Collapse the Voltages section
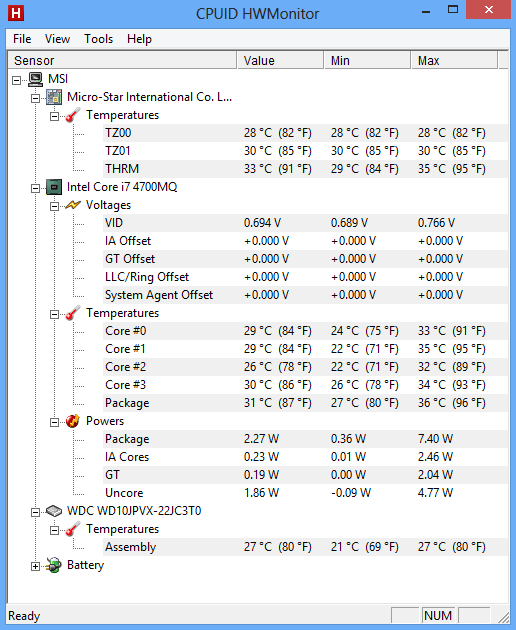Viewport: 516px width, 630px height. 54,206
